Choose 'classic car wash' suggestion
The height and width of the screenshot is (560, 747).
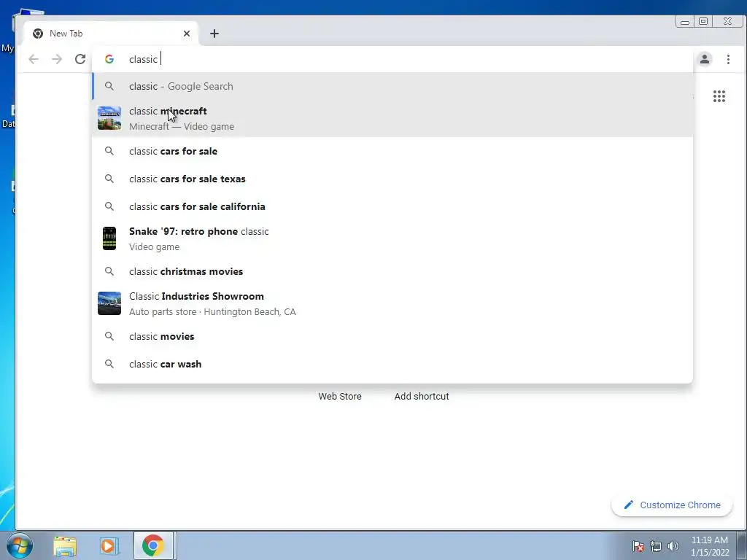(x=392, y=364)
